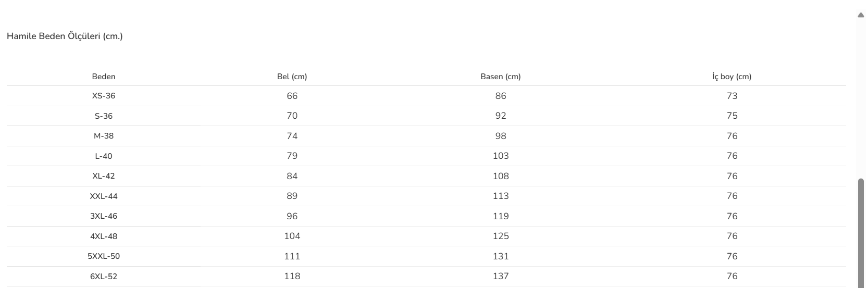Screen dimensions: 868x288
Task: Click the Hamile Beden Ölçüleri heading
Action: click(x=65, y=36)
